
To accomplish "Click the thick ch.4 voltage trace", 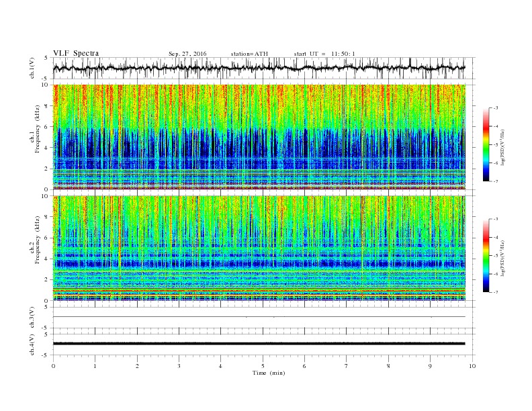I will (259, 344).
